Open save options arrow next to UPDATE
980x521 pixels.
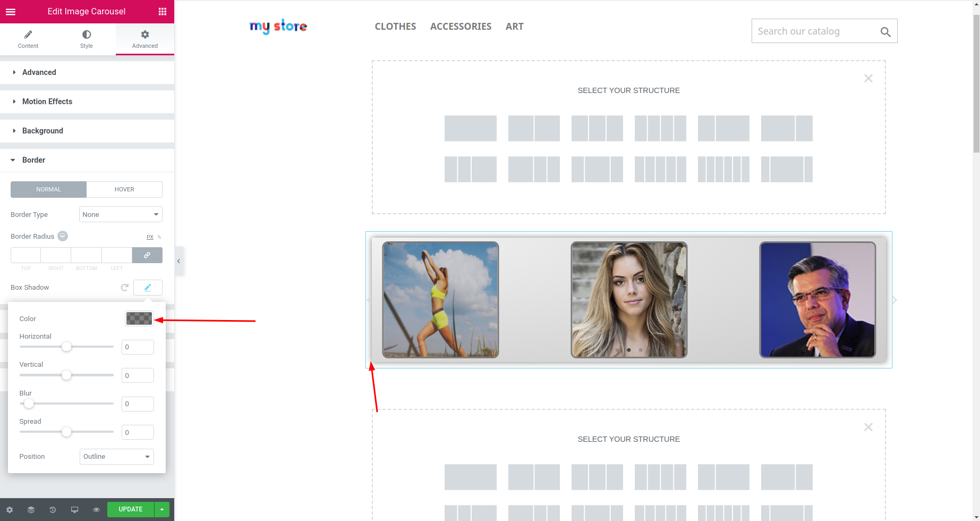click(x=162, y=509)
